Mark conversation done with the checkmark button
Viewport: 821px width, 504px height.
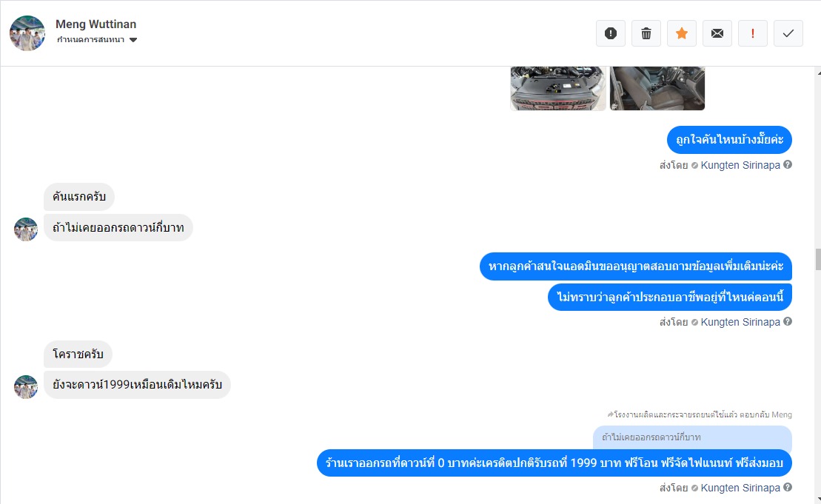[x=788, y=33]
